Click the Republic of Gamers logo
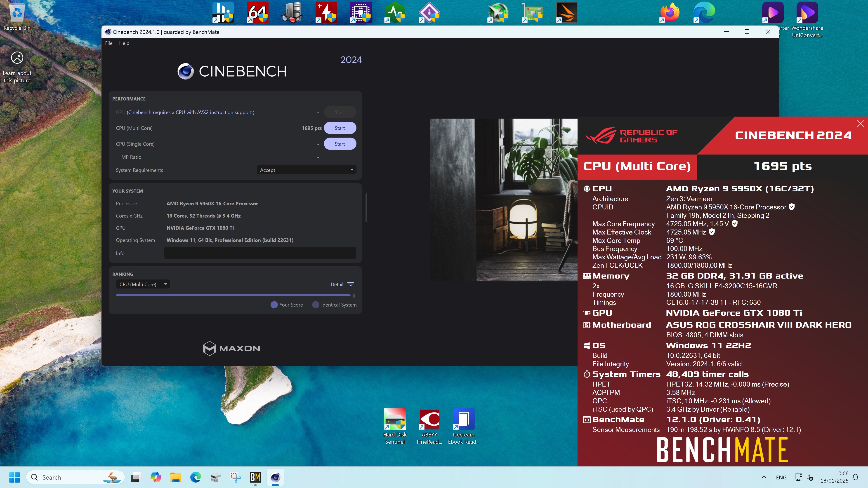This screenshot has width=868, height=488. click(x=631, y=136)
